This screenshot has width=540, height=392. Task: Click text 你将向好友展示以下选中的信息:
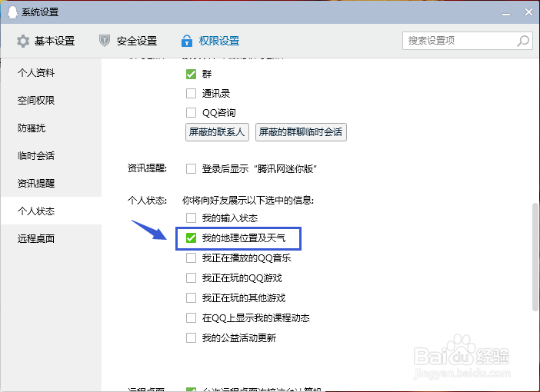click(x=248, y=201)
